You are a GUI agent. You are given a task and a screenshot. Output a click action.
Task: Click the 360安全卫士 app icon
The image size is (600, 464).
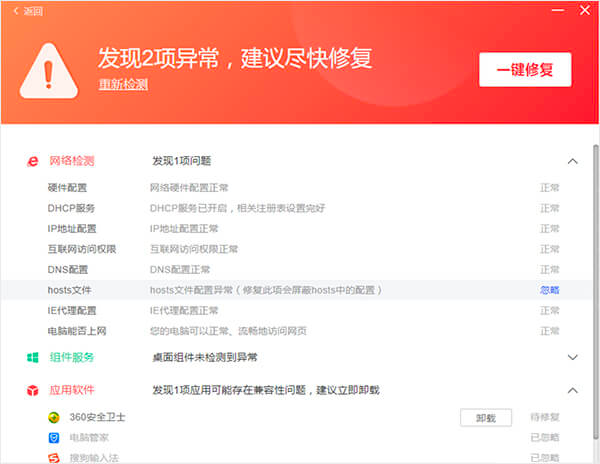pyautogui.click(x=54, y=417)
